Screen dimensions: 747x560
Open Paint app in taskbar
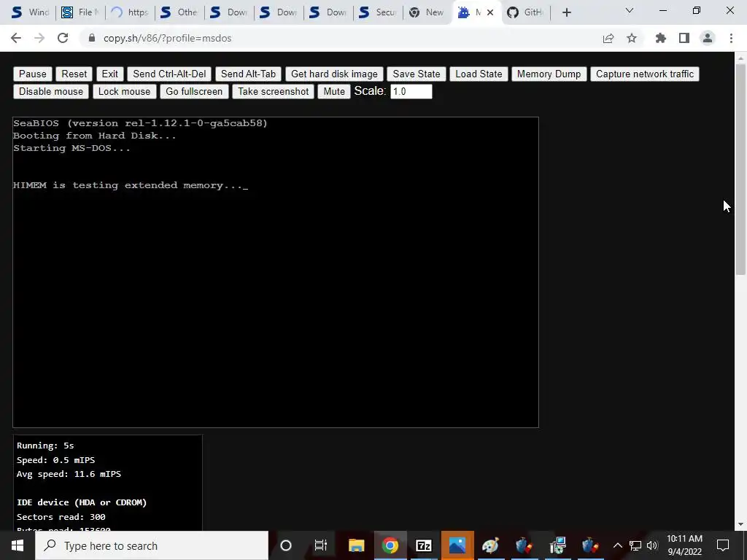(490, 545)
